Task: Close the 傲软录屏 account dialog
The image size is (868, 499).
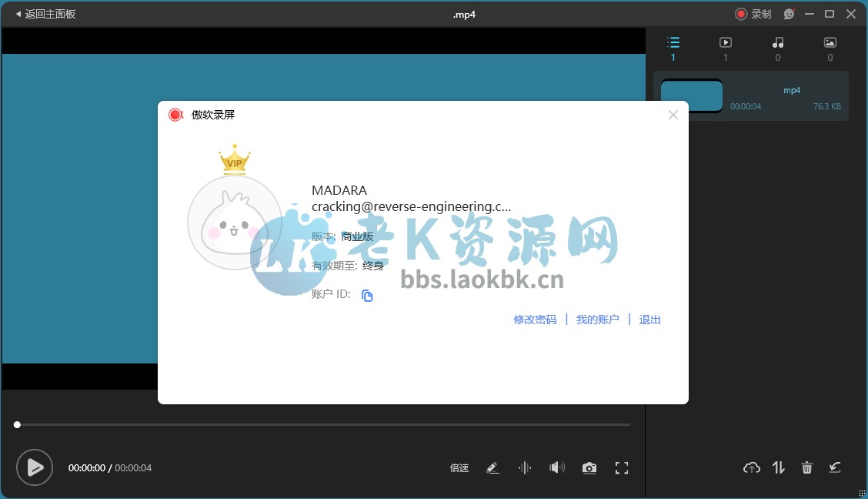Action: (x=673, y=115)
